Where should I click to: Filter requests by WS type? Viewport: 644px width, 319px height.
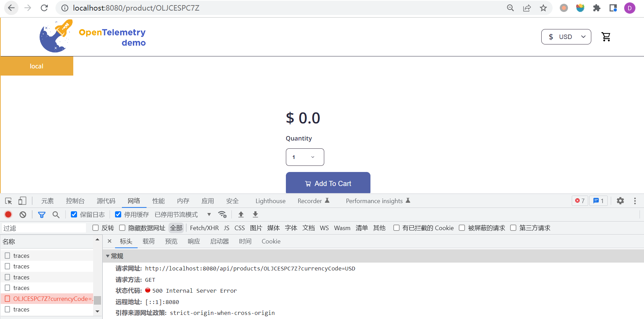[x=324, y=228]
